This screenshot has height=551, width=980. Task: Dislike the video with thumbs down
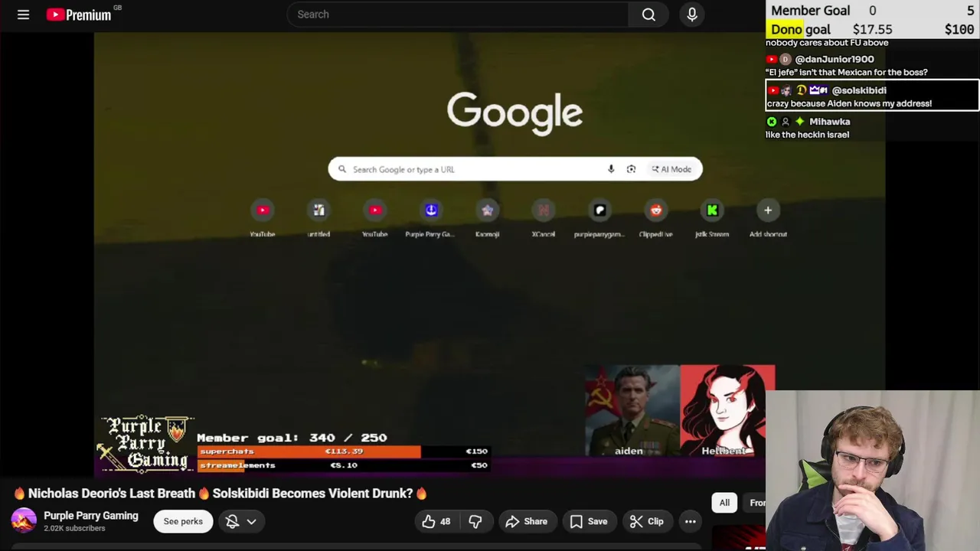[475, 521]
